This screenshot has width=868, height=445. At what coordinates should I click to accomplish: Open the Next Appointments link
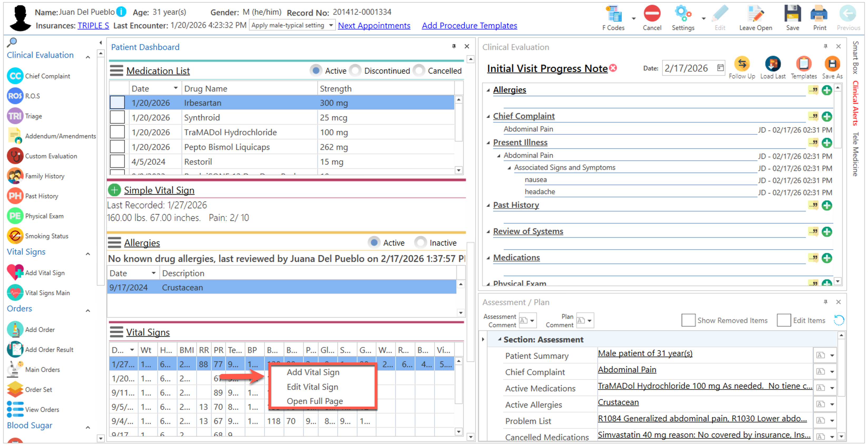point(374,26)
